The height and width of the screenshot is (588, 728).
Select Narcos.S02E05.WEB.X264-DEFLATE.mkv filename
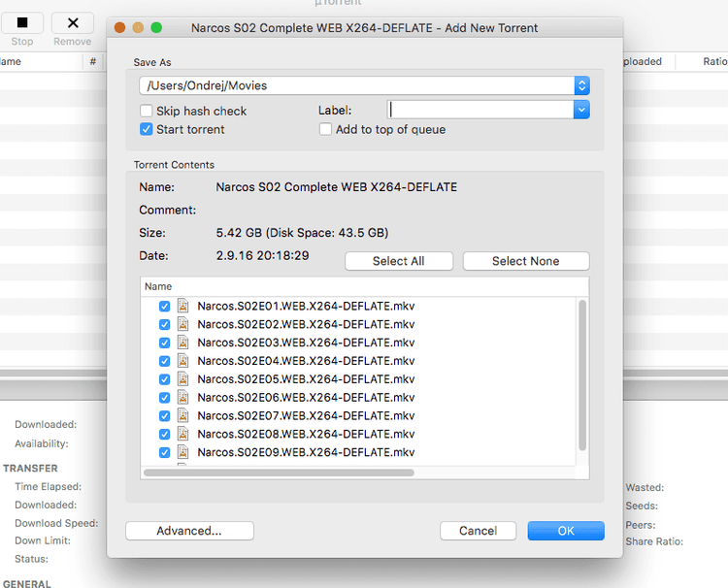coord(306,379)
